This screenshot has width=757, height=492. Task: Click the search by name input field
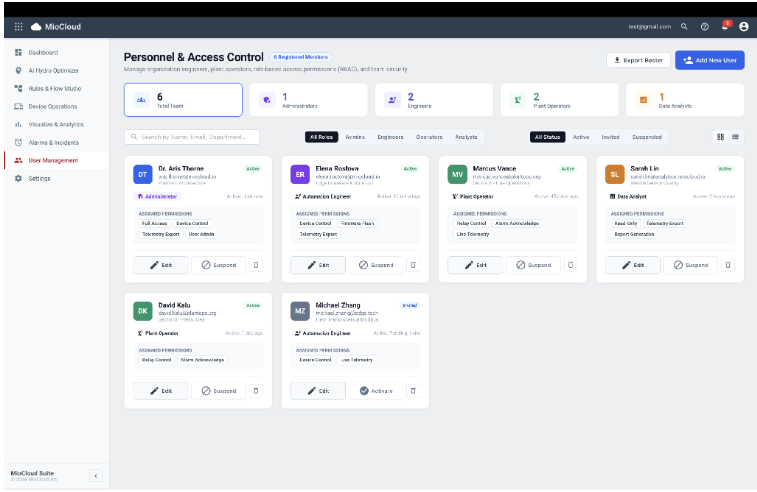click(192, 137)
